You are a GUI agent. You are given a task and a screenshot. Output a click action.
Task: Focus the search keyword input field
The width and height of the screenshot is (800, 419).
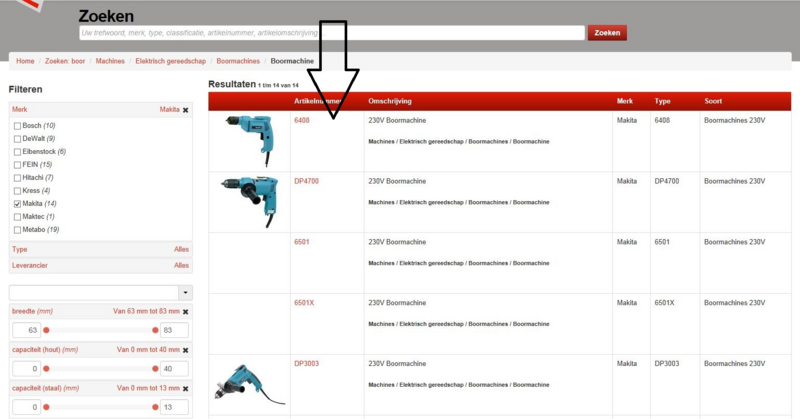(332, 33)
